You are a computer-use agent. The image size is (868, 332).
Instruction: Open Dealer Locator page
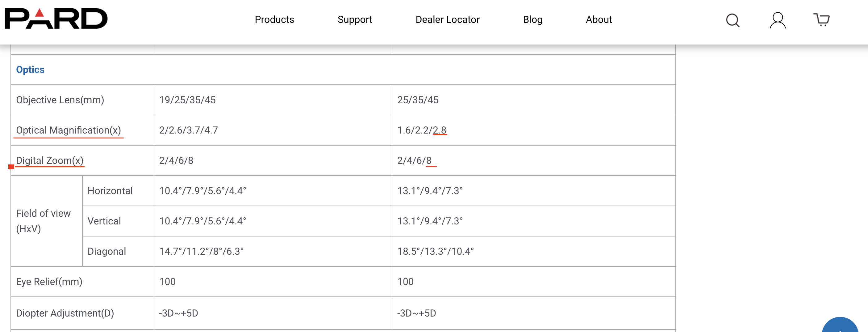(x=448, y=19)
